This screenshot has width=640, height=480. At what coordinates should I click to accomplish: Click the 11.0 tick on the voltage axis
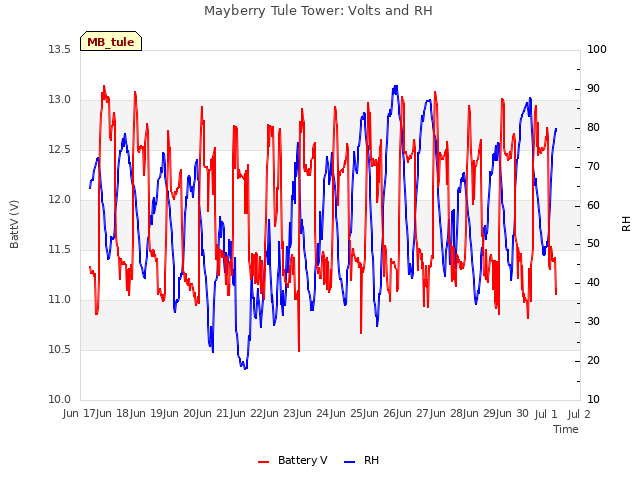(59, 300)
